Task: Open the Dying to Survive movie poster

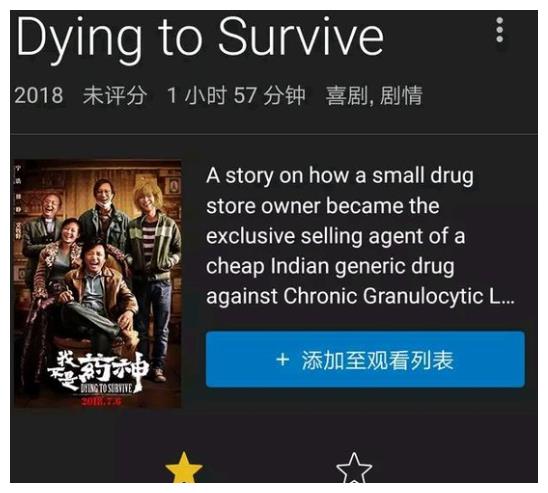Action: [98, 284]
